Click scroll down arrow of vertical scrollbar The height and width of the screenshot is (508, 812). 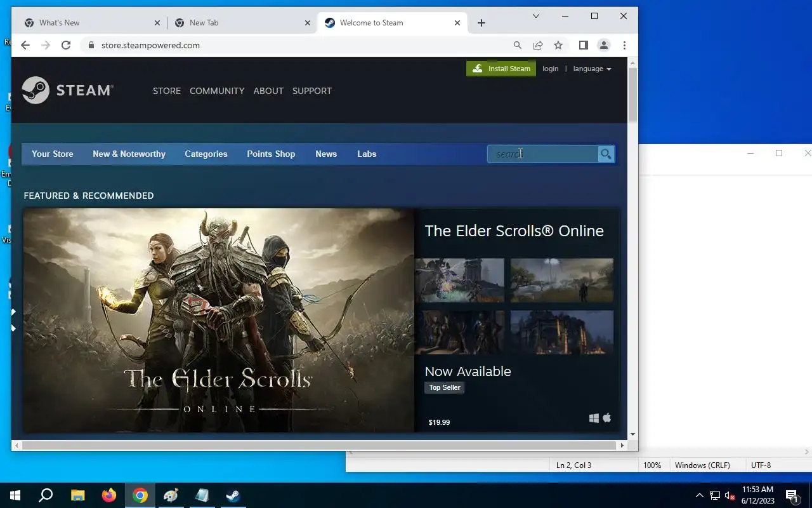coord(632,435)
